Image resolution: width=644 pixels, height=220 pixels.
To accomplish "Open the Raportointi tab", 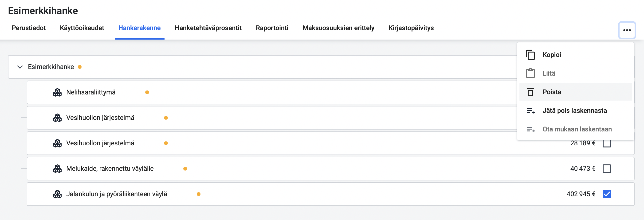I will click(x=272, y=28).
